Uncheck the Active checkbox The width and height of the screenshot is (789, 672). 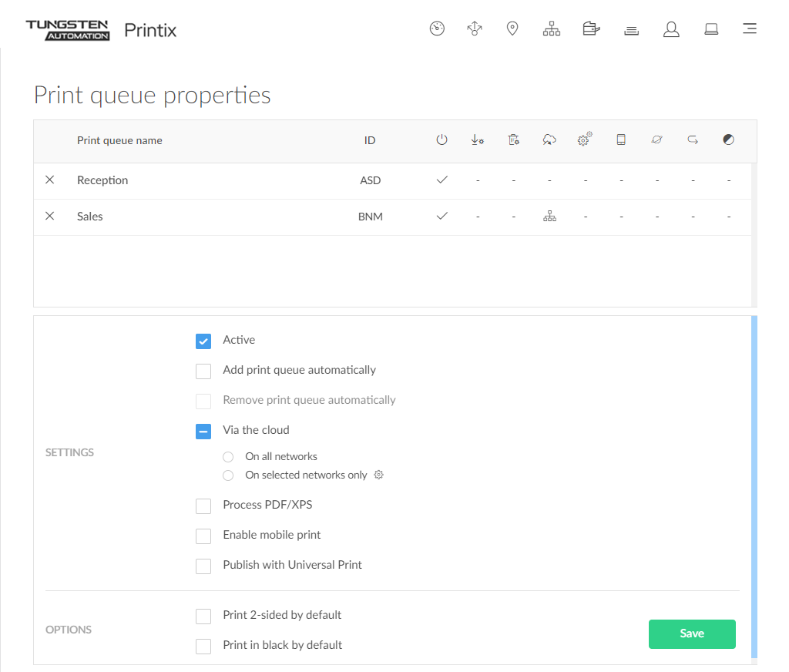203,341
